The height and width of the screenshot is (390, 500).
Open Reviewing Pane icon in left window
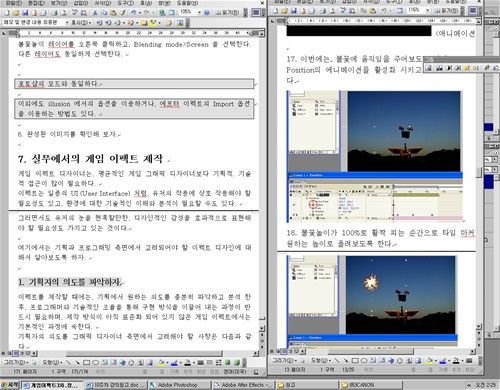point(180,23)
